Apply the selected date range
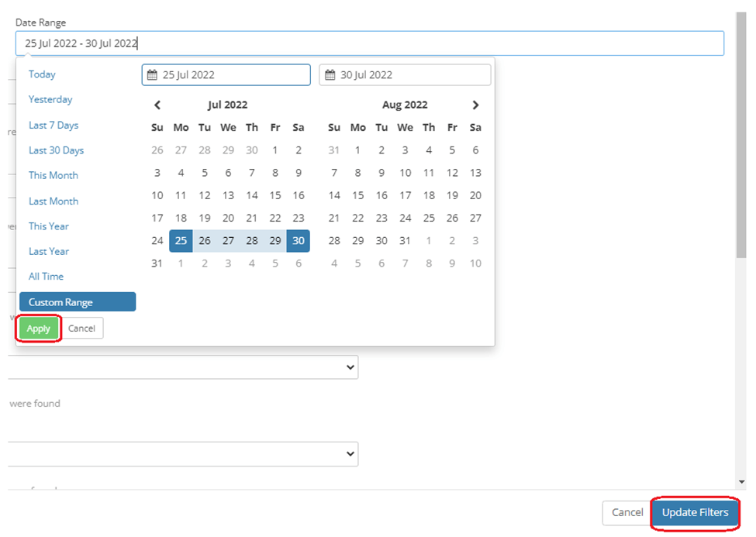The width and height of the screenshot is (756, 537). pos(38,328)
